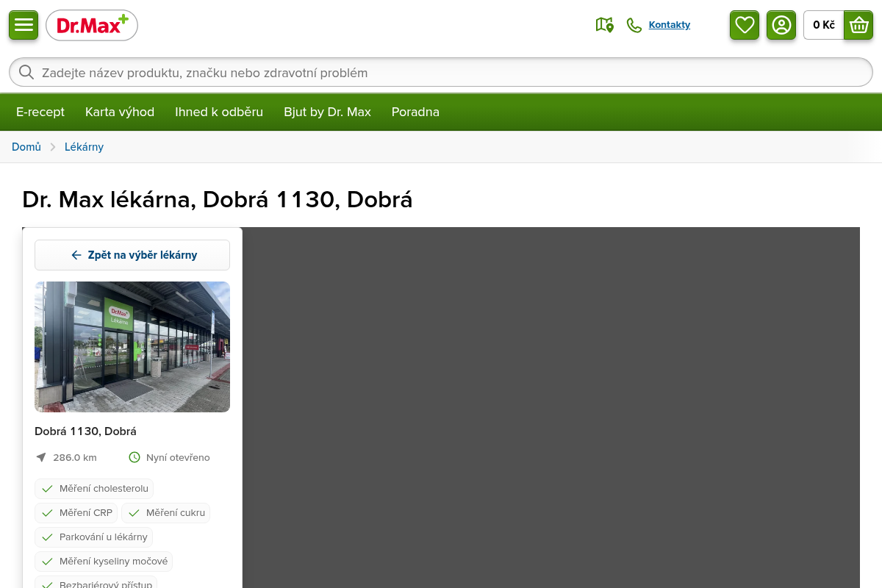Go to Domů breadcrumb
The height and width of the screenshot is (588, 882).
(x=26, y=147)
